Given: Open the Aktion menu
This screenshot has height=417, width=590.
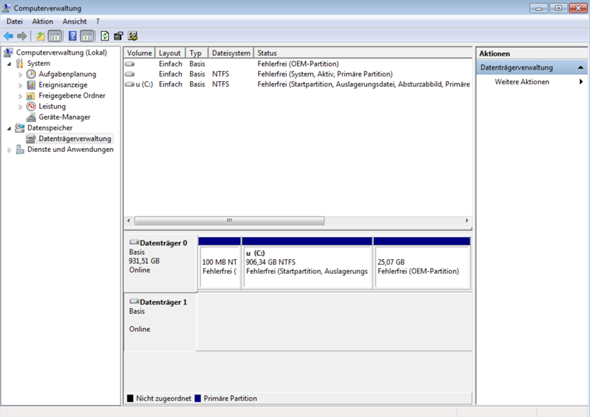Looking at the screenshot, I should pyautogui.click(x=43, y=21).
